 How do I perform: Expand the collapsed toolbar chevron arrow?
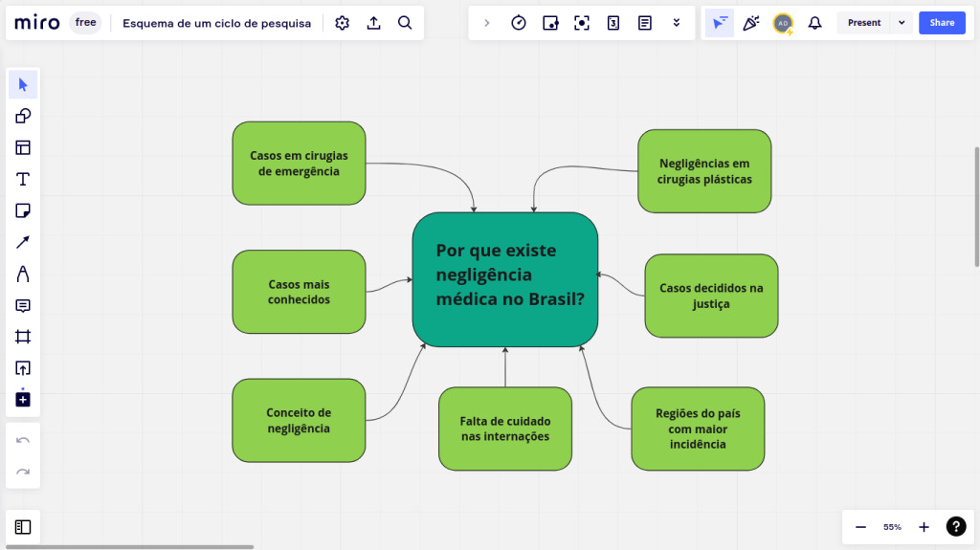click(x=487, y=23)
